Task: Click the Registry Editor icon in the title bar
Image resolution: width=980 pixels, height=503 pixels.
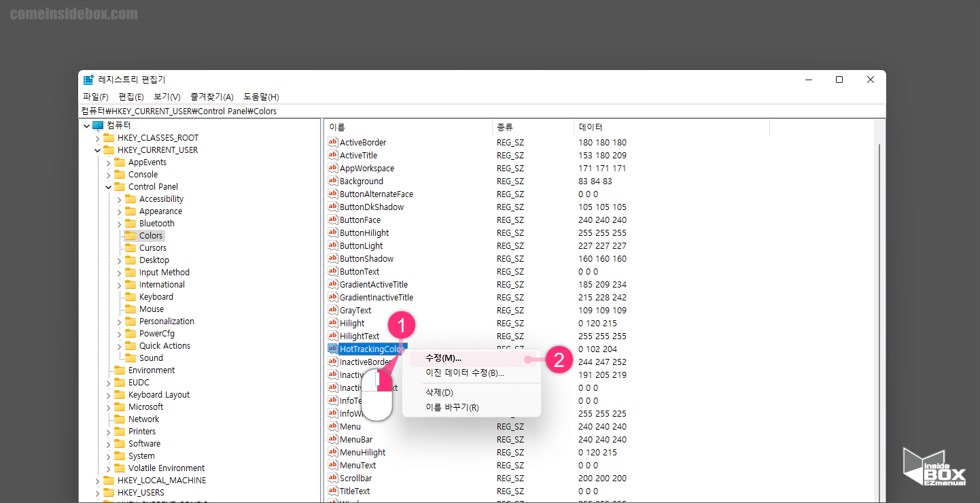Action: [x=88, y=80]
